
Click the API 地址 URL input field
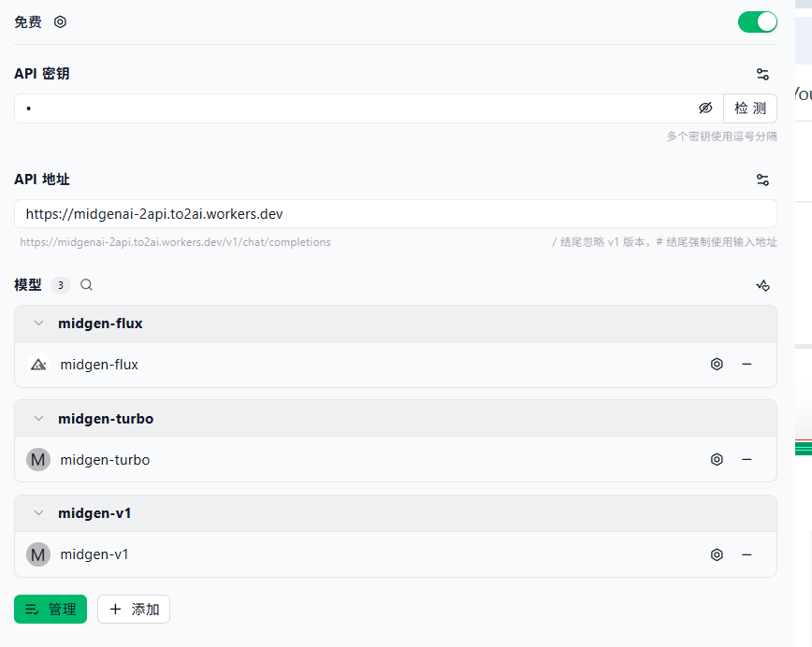(x=395, y=214)
